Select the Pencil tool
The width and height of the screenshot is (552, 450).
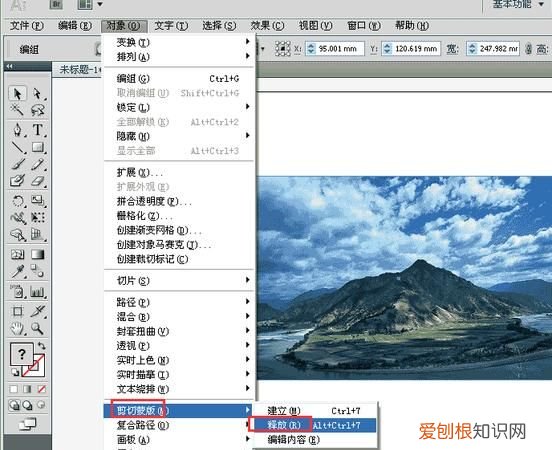[x=38, y=164]
